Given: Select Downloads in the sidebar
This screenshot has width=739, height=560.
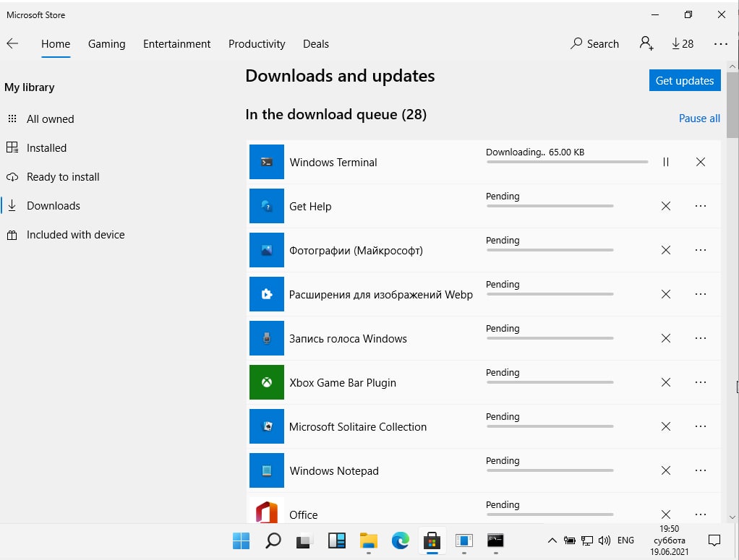Looking at the screenshot, I should coord(54,206).
